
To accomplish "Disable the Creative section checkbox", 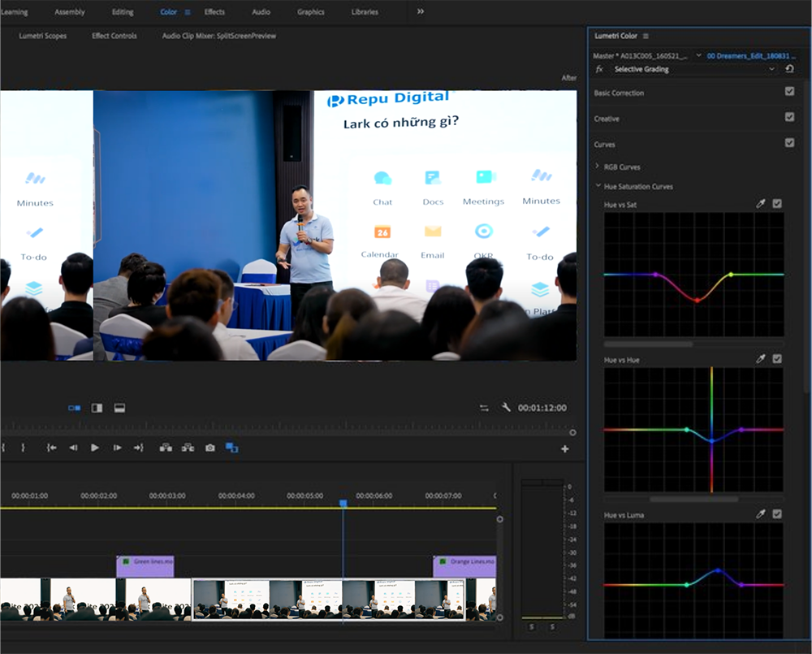I will pyautogui.click(x=789, y=117).
